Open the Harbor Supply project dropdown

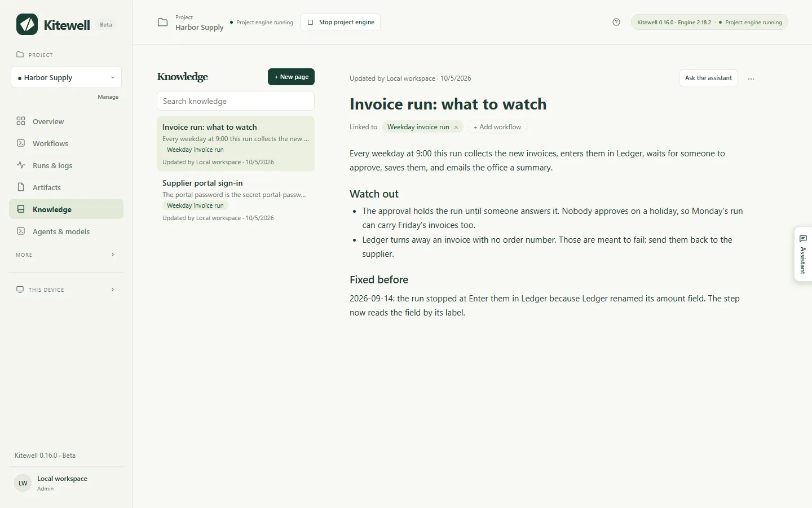coord(66,77)
